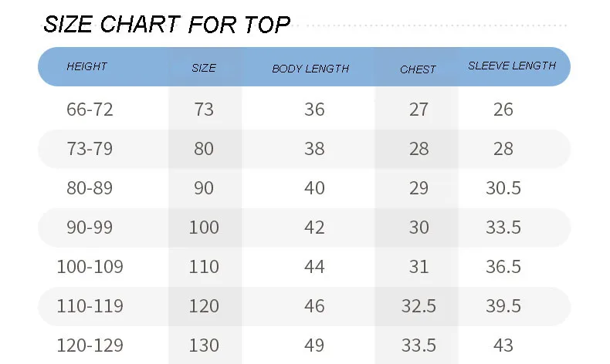
Task: Click sleeve length value 39.5
Action: 503,306
